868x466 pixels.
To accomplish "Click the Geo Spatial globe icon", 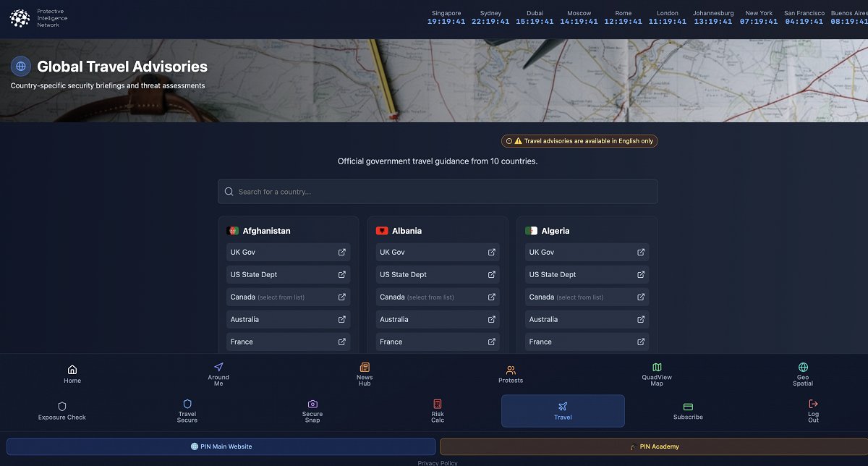I will [803, 367].
